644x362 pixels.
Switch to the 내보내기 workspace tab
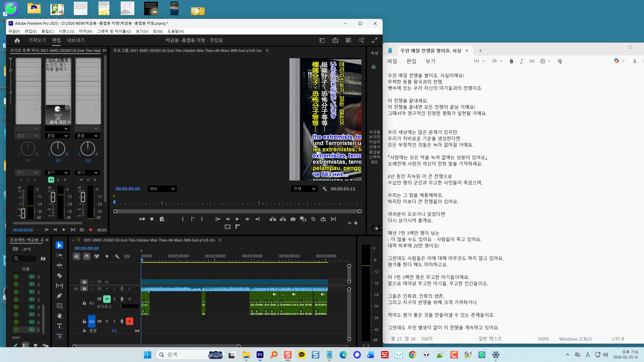(x=76, y=40)
